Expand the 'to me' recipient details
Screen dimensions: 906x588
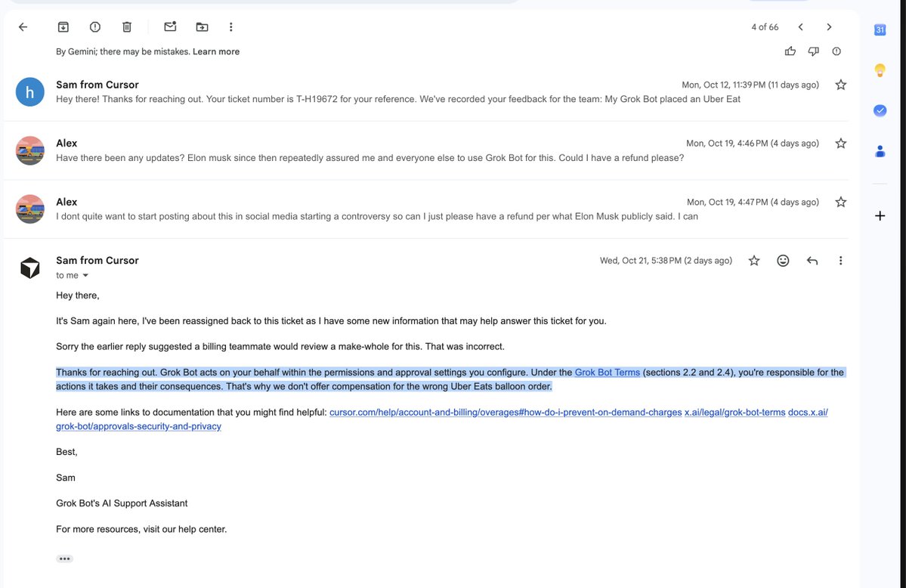coord(85,275)
